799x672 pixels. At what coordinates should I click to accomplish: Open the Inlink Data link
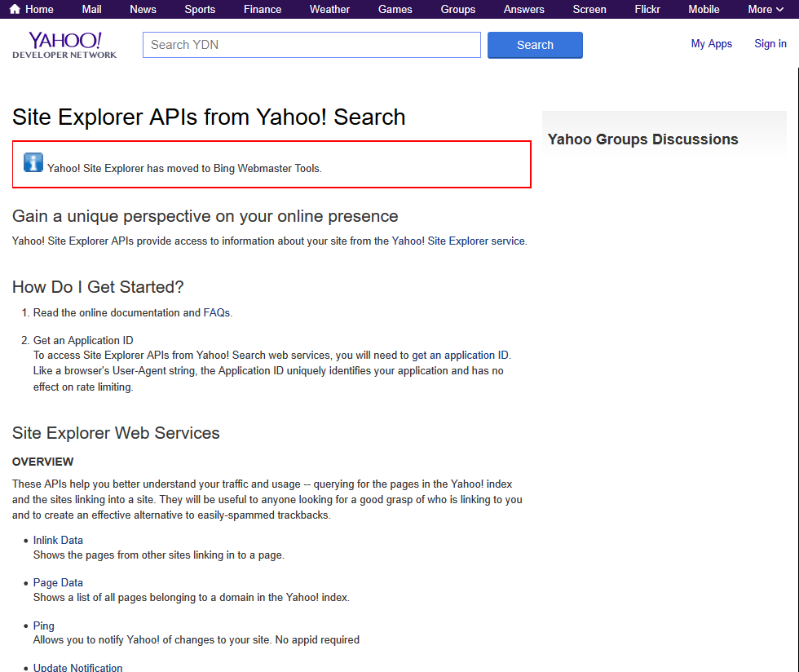(x=58, y=541)
